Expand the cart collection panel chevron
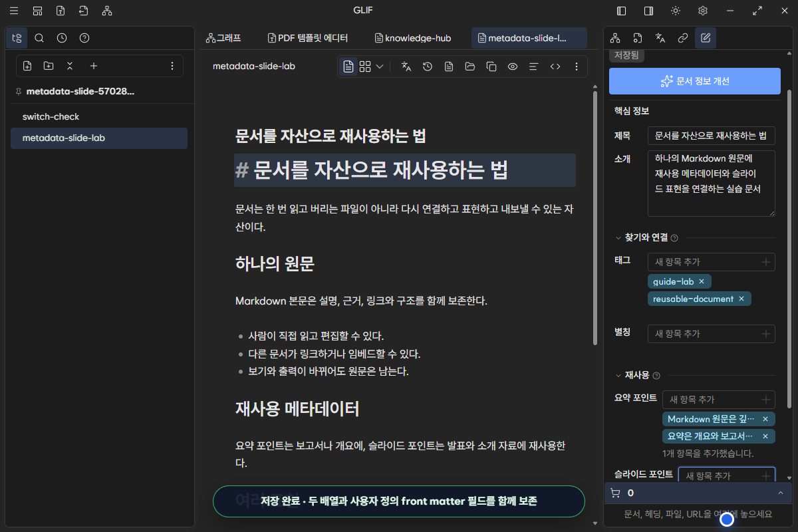This screenshot has width=798, height=532. (x=780, y=493)
